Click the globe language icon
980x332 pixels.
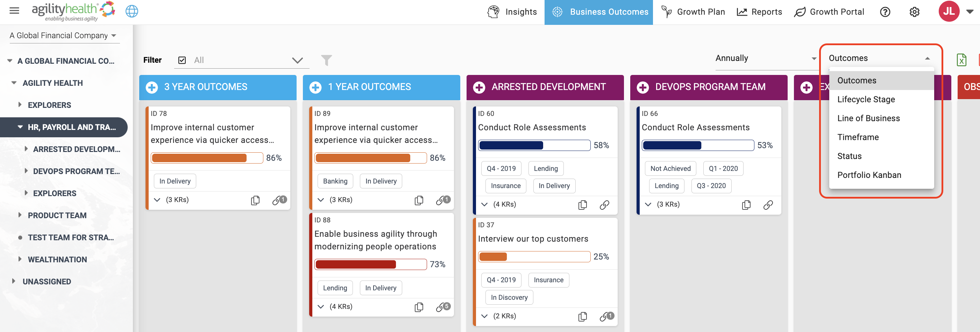pos(132,11)
